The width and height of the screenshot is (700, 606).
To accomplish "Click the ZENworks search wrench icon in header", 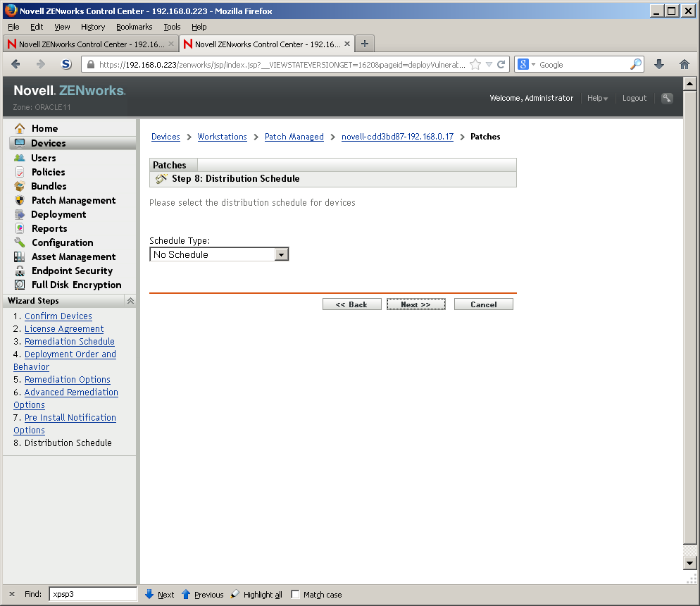I will pyautogui.click(x=667, y=98).
